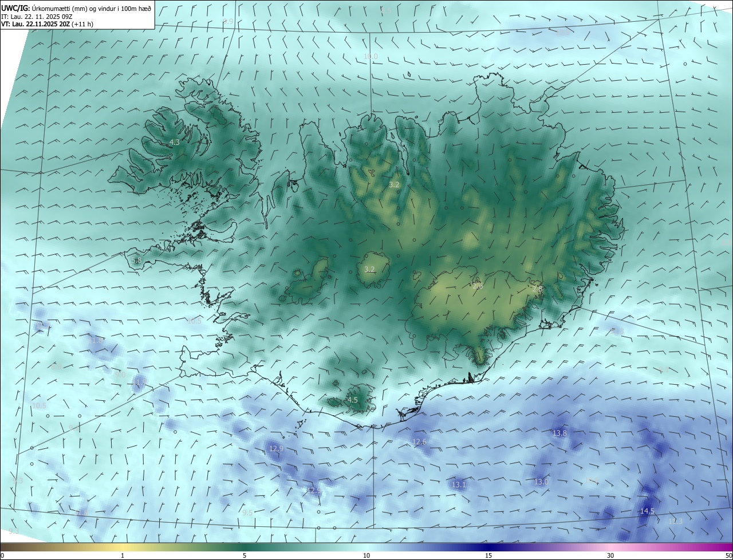Click the 9.5 value label on the map
Viewport: 733px width, 560px height.
click(247, 512)
